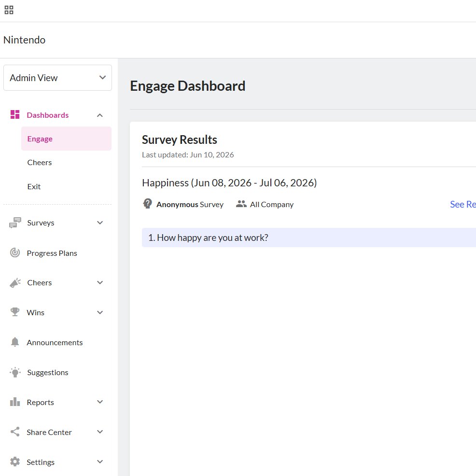Expand the Cheers sidebar section chevron
476x476 pixels.
100,282
